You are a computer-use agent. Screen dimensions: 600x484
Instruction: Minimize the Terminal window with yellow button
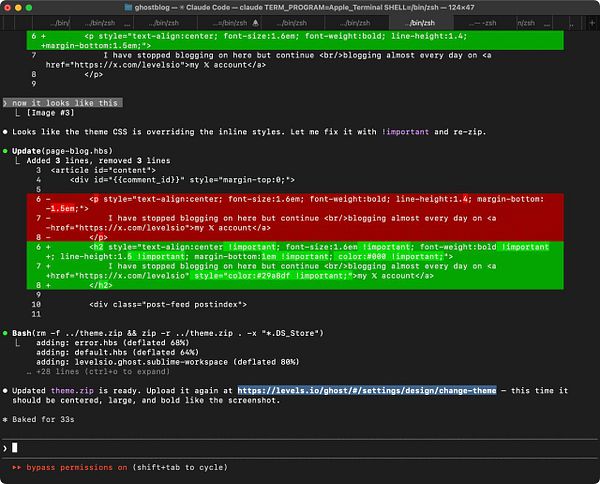pos(18,8)
